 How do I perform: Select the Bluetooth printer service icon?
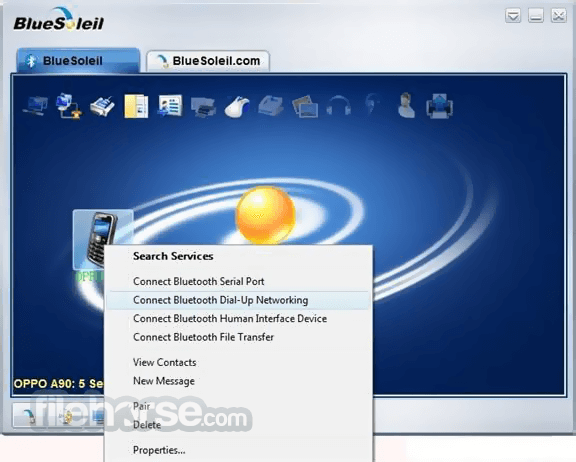[204, 107]
